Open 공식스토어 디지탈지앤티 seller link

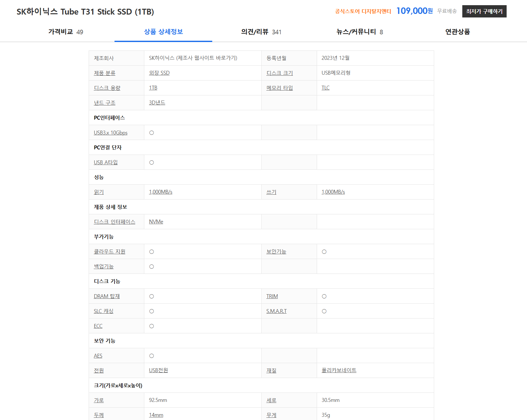click(x=363, y=11)
